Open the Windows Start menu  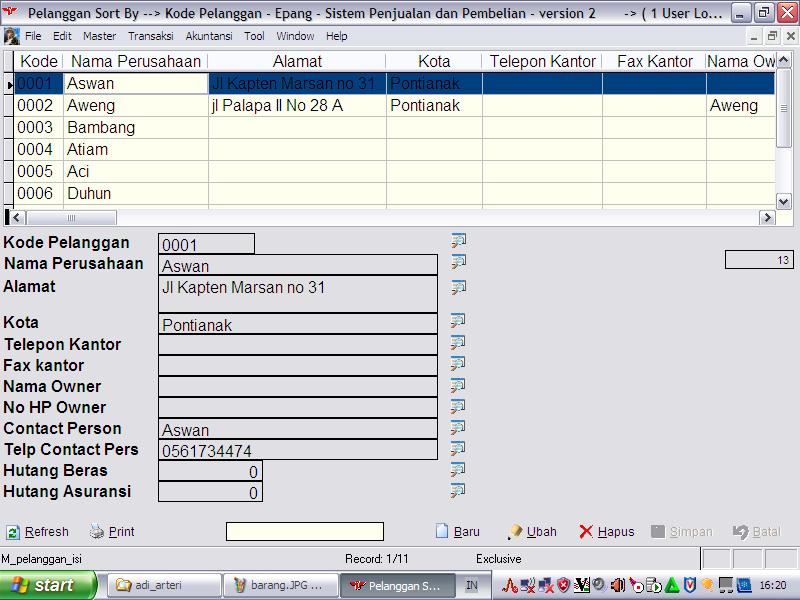(48, 585)
